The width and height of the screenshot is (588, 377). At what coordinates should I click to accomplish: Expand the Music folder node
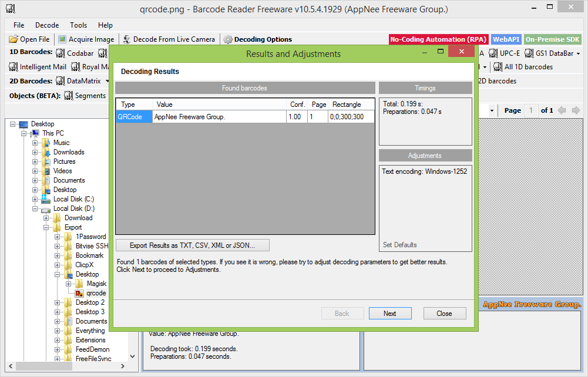pyautogui.click(x=35, y=143)
